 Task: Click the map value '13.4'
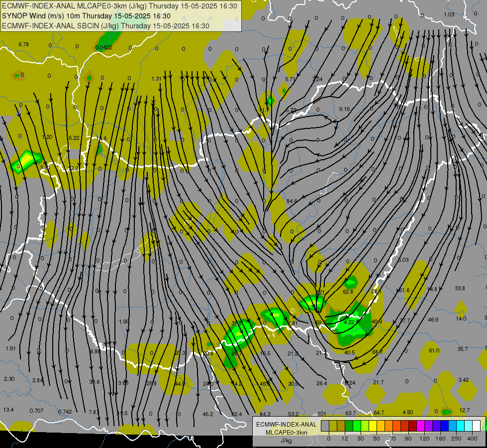click(x=8, y=410)
